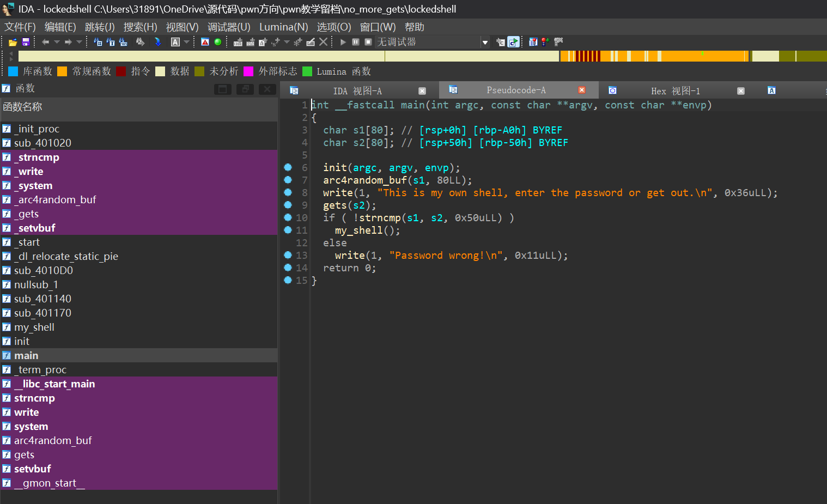Open the 调试器(U) menu
827x504 pixels.
coord(229,27)
